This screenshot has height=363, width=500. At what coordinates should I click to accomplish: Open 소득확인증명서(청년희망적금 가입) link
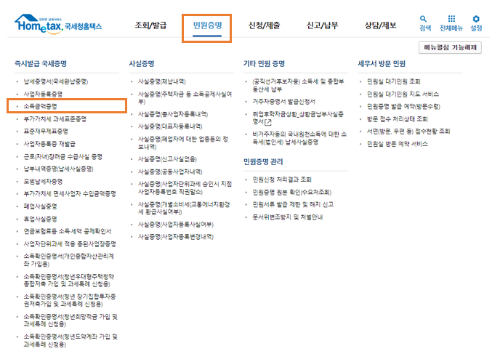pos(70,320)
